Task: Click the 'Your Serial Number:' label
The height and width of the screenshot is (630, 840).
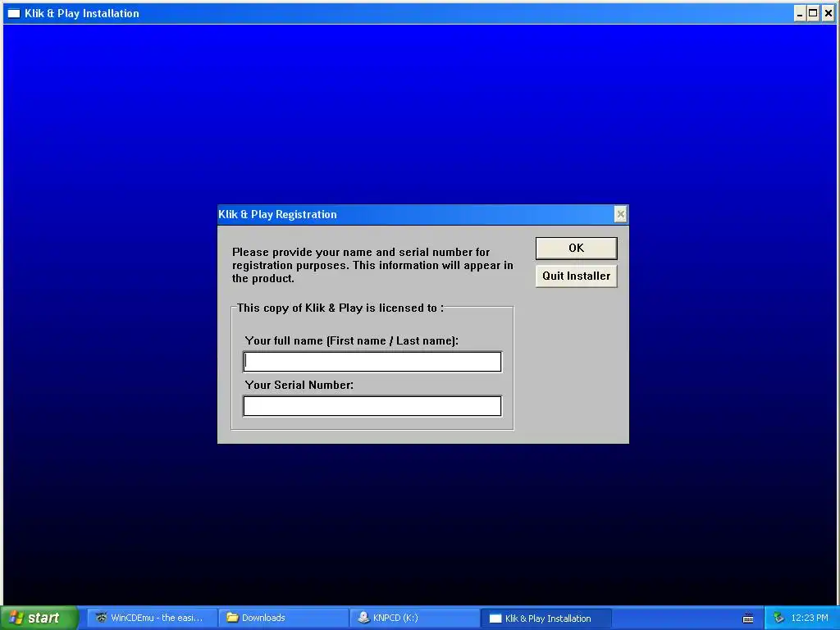Action: coord(299,385)
